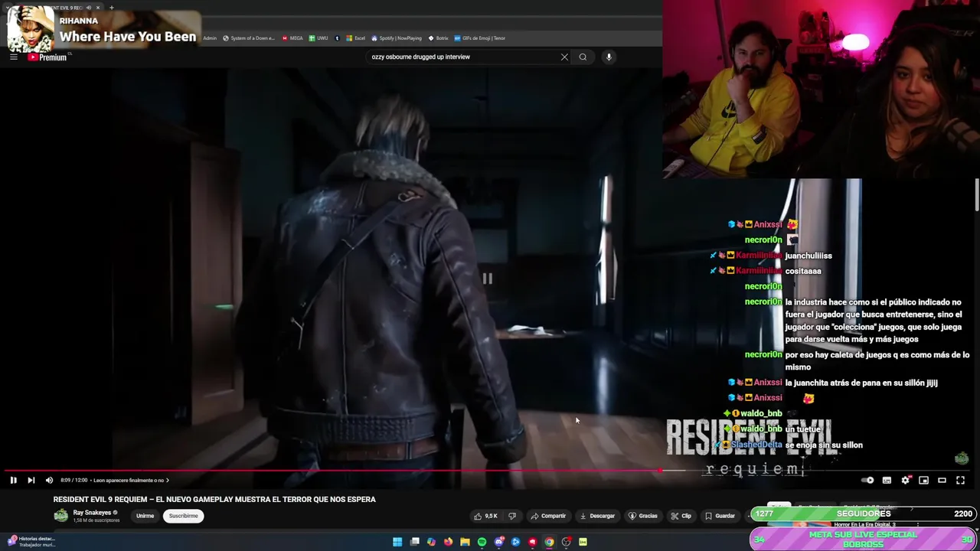The width and height of the screenshot is (980, 551).
Task: Open Ray Snakeyes channel name link
Action: [92, 513]
